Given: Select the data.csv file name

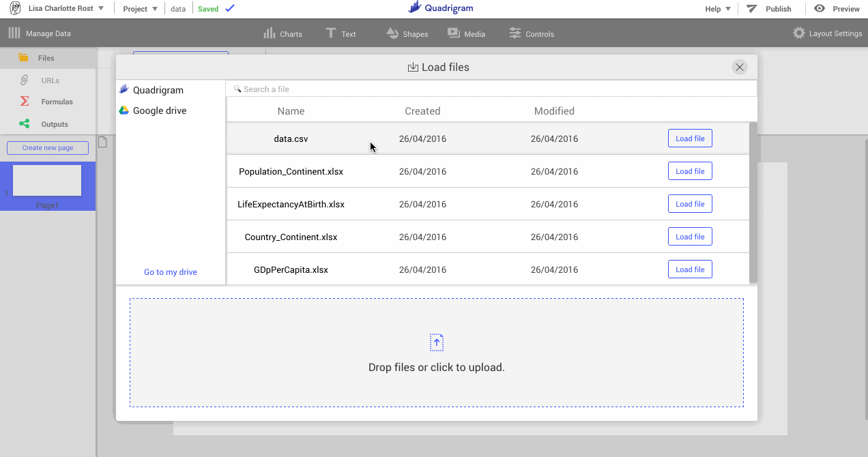Looking at the screenshot, I should pos(291,138).
